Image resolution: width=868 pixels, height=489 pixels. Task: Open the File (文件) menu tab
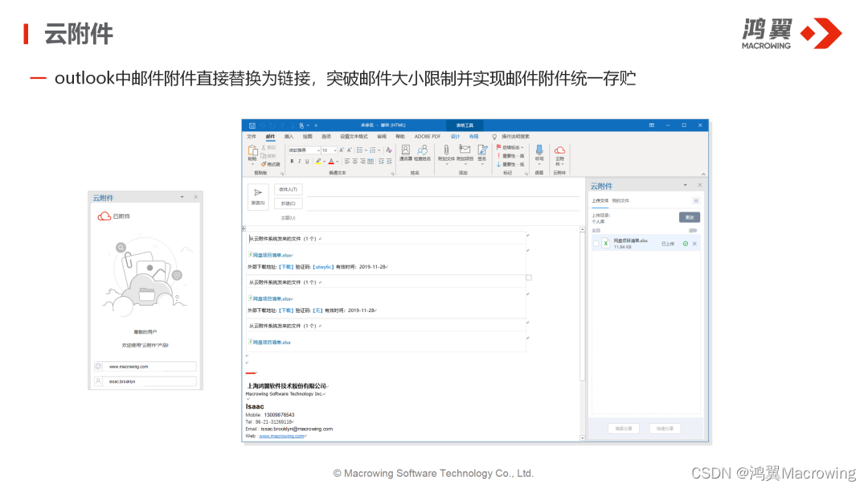(x=252, y=136)
